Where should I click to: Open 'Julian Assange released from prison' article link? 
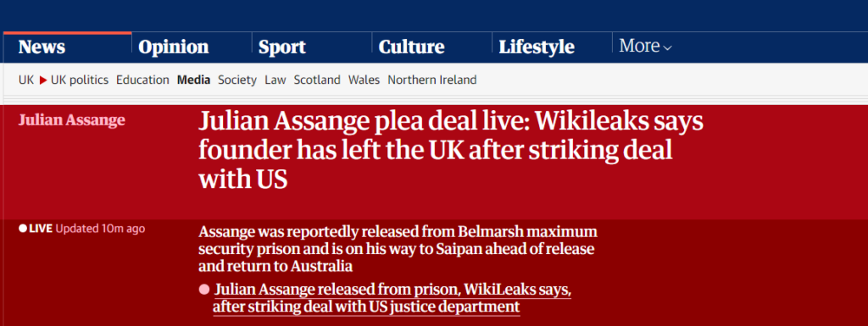click(392, 298)
